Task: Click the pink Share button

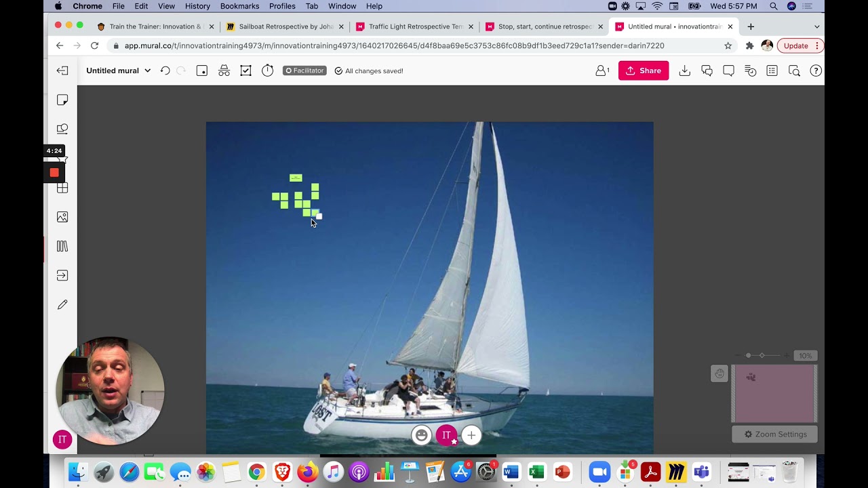Action: 643,70
